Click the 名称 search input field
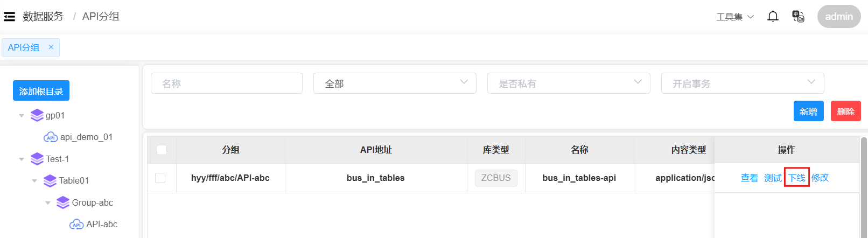The height and width of the screenshot is (238, 868). [227, 83]
